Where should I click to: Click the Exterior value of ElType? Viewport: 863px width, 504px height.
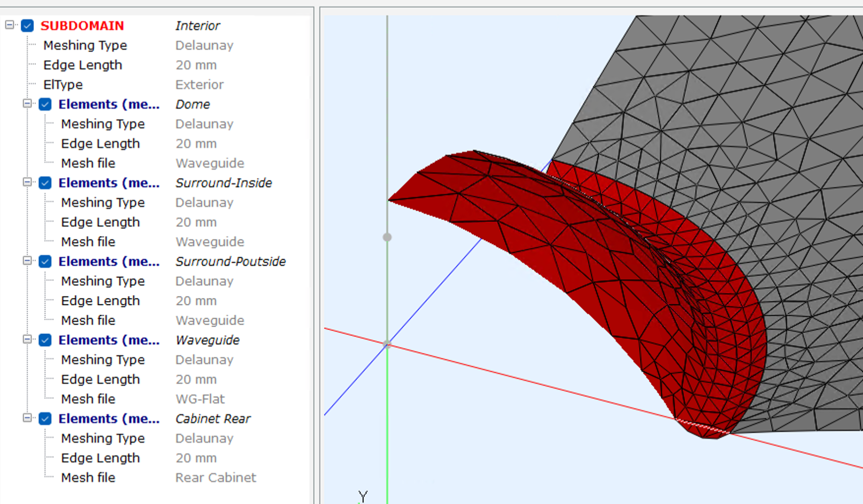199,85
